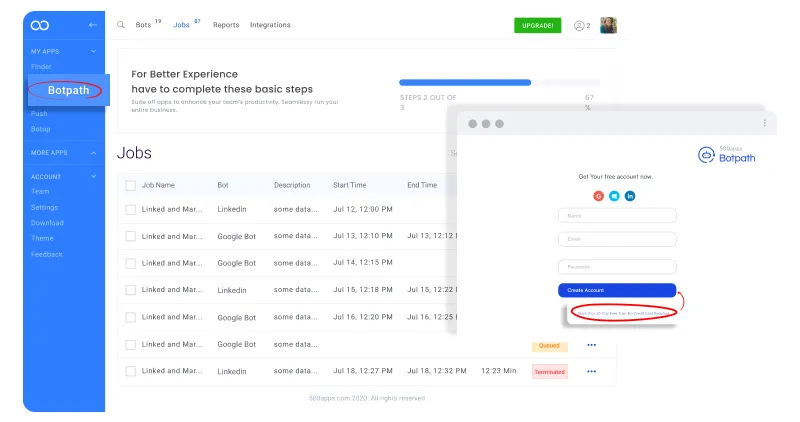Focus the Password input field
Image resolution: width=800 pixels, height=422 pixels.
pyautogui.click(x=617, y=267)
